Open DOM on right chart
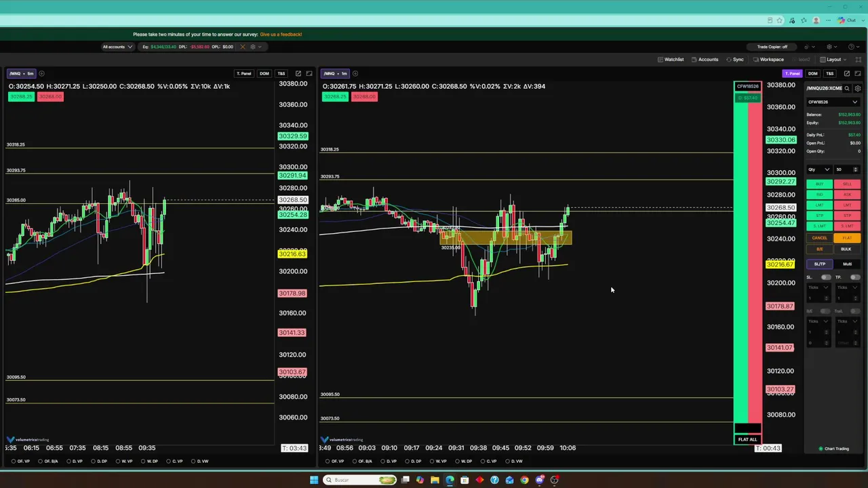Viewport: 868px width, 488px height. pyautogui.click(x=812, y=73)
